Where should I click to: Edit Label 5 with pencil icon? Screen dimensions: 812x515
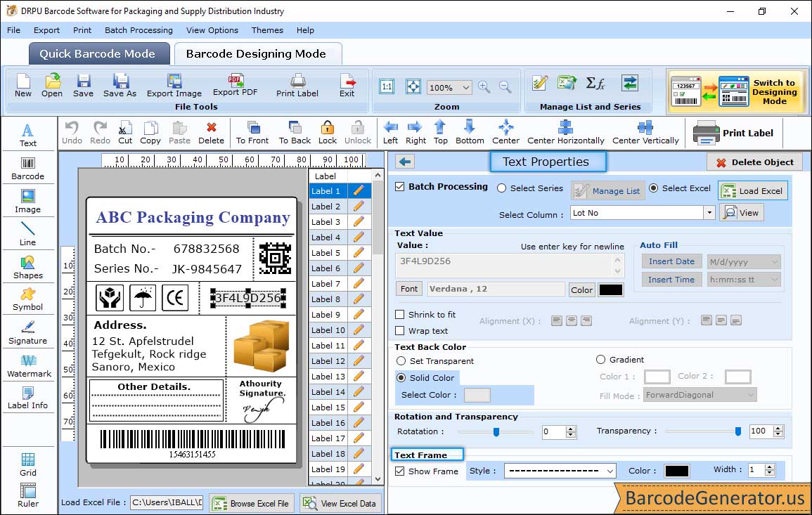point(359,253)
